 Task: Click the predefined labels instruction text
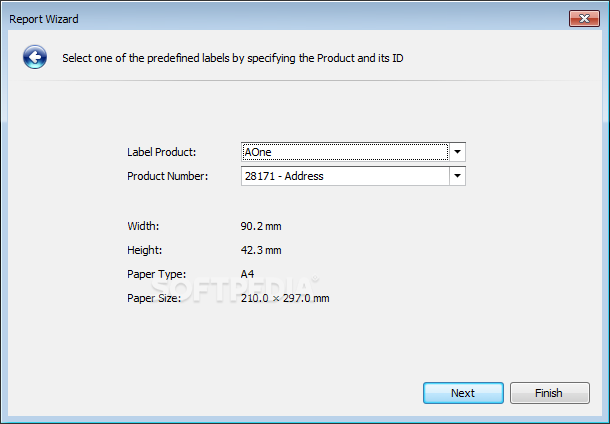click(x=233, y=58)
